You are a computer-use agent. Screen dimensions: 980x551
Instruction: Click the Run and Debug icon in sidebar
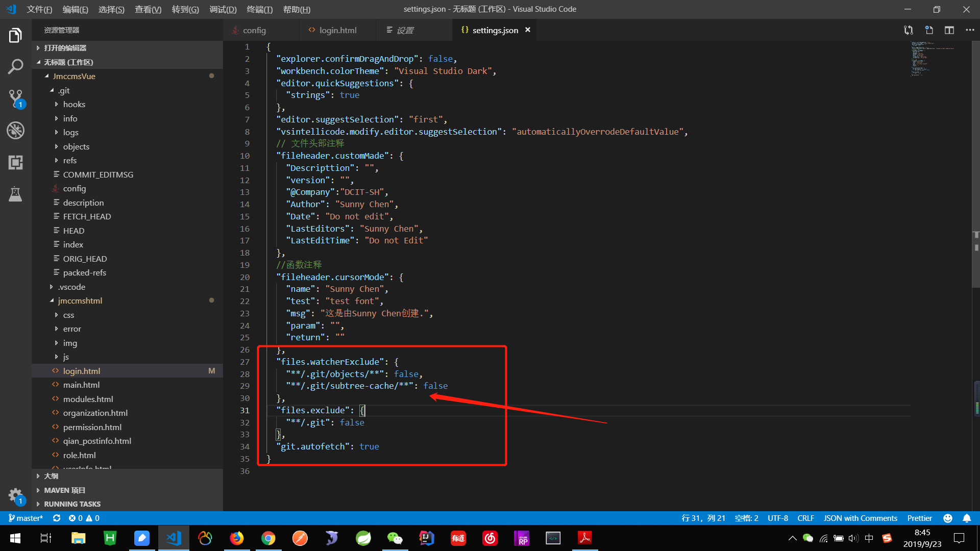click(x=15, y=131)
